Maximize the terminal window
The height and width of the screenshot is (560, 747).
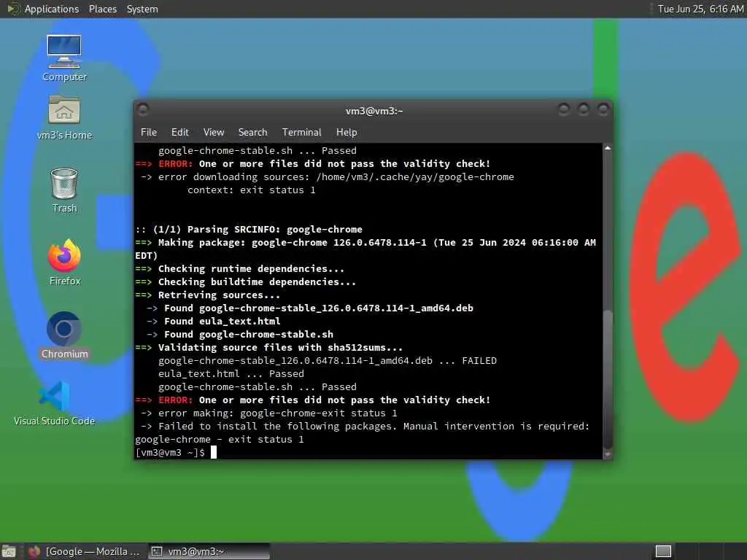pos(583,110)
